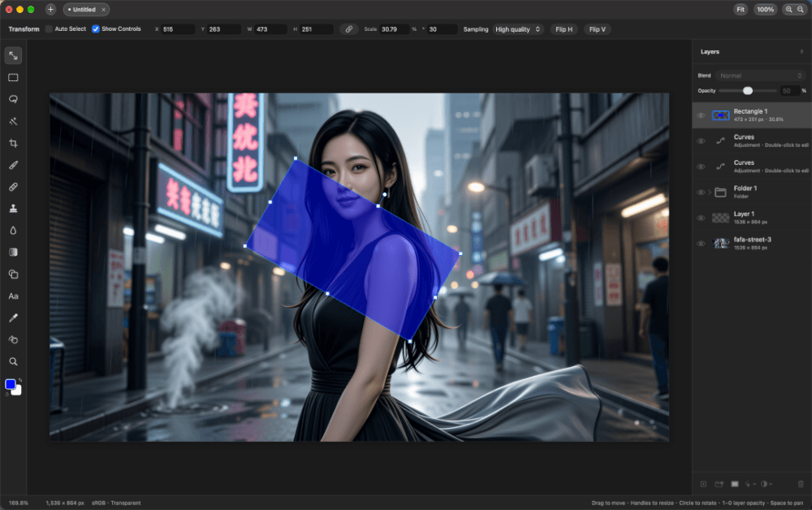
Task: Create a new layer folder
Action: pos(719,484)
